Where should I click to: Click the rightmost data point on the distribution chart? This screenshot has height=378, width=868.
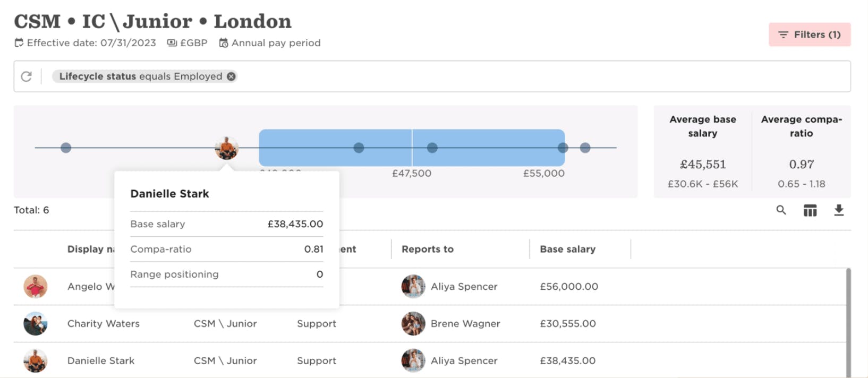[x=586, y=147]
